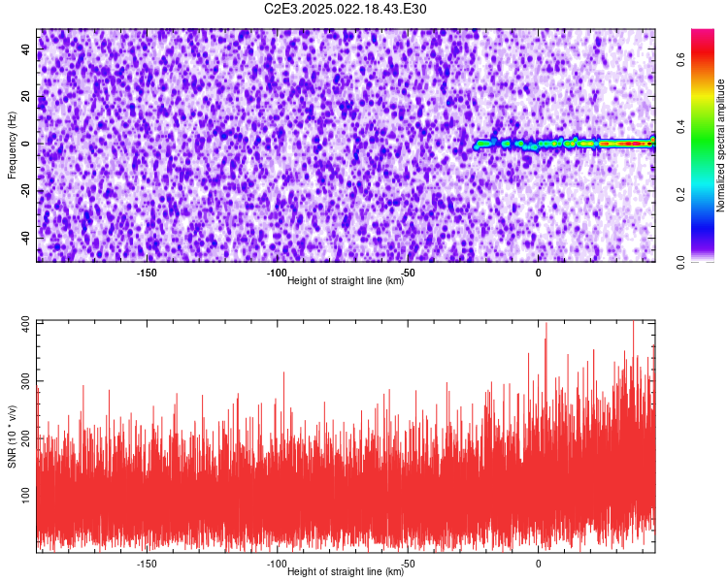Image resolution: width=728 pixels, height=582 pixels.
Task: Click the 100 tick on the SNR axis
Action: tap(26, 495)
